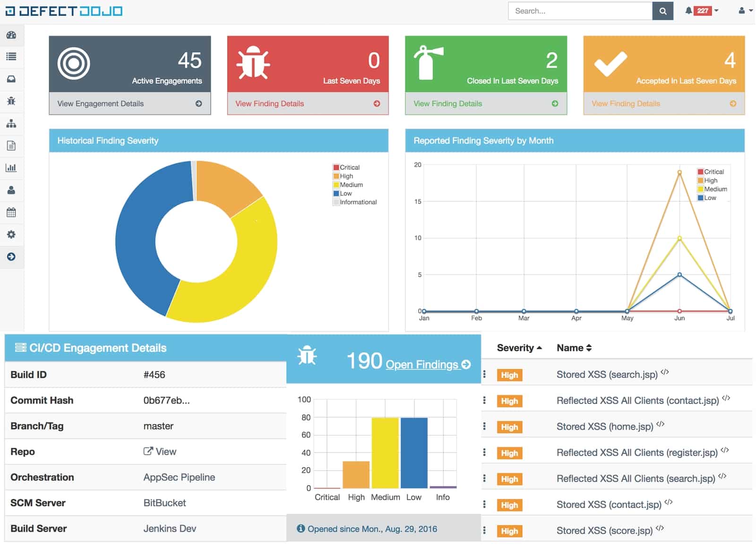Viewport: 756px width, 545px height.
Task: Select the metrics bar chart sidebar icon
Action: click(12, 168)
